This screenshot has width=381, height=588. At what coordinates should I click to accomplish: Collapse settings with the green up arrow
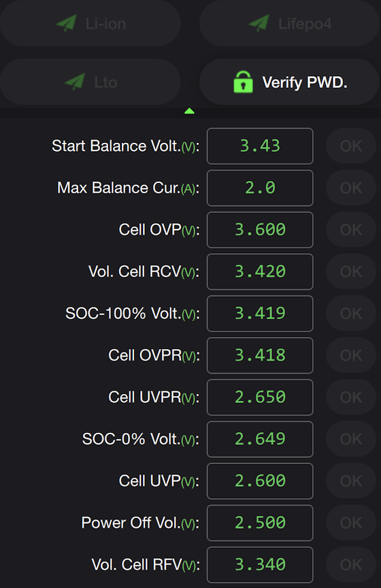189,111
